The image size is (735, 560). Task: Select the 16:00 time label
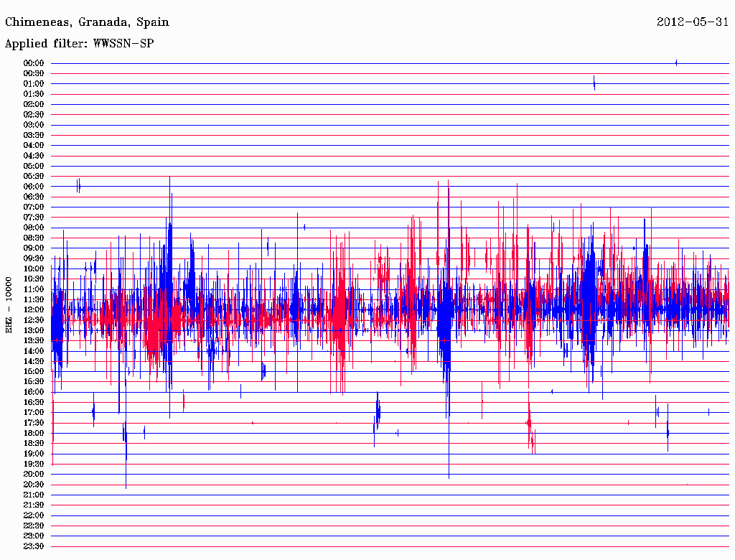pyautogui.click(x=33, y=392)
